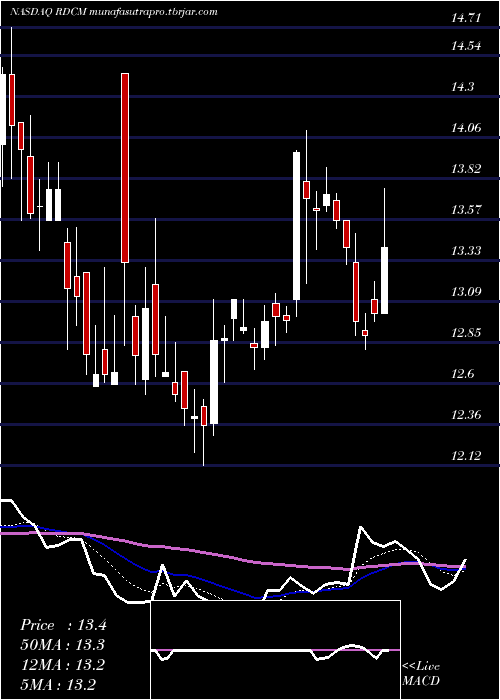Click the tallest red candlestick body

[x=125, y=168]
